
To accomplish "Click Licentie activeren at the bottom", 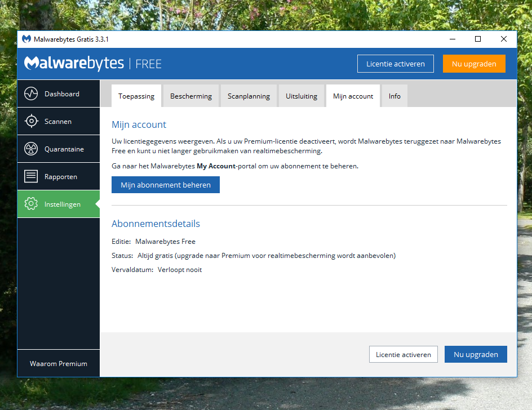I will (x=404, y=354).
